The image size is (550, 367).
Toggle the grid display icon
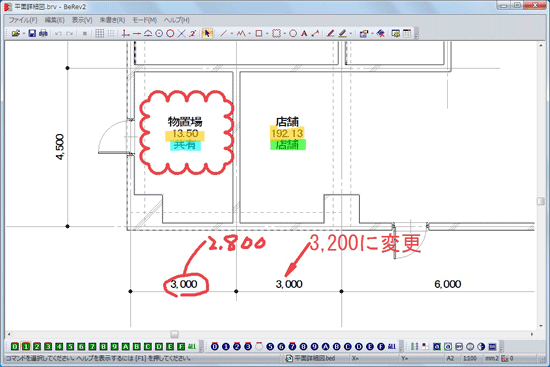pyautogui.click(x=100, y=33)
